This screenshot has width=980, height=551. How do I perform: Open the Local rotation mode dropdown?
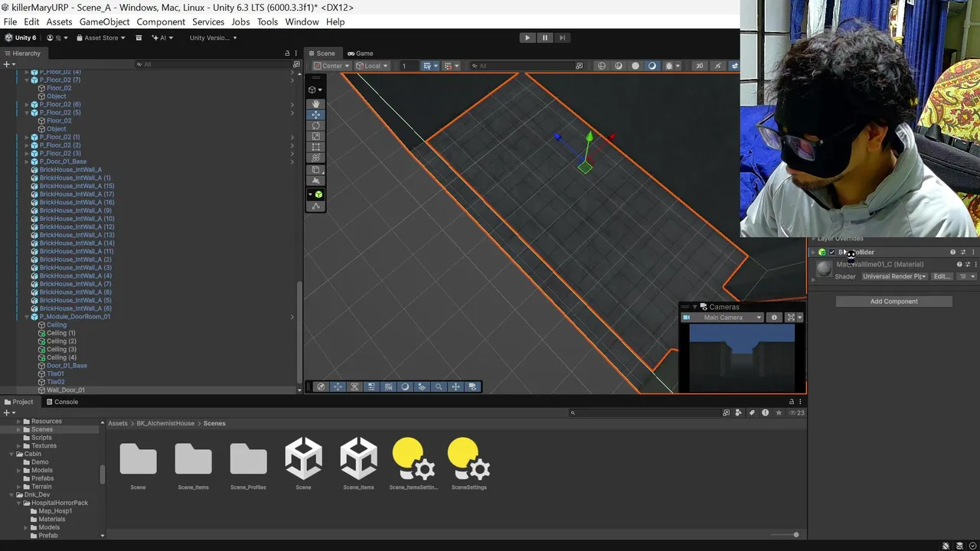372,66
